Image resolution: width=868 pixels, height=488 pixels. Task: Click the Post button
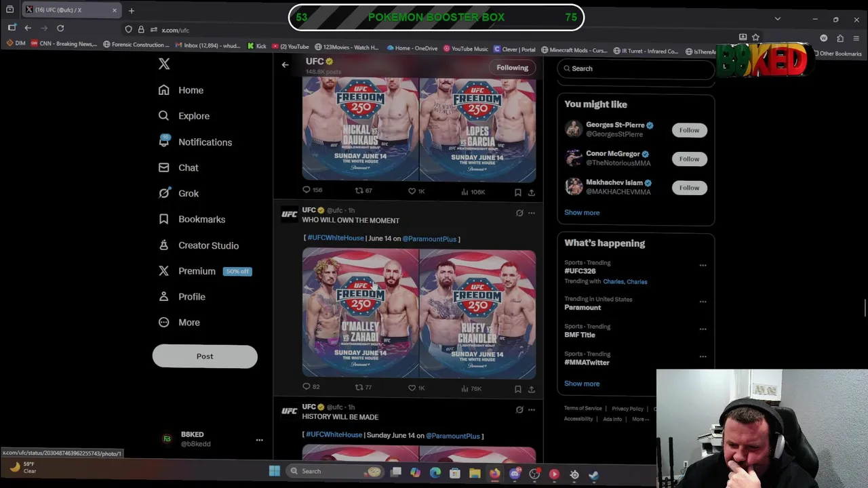click(x=205, y=357)
